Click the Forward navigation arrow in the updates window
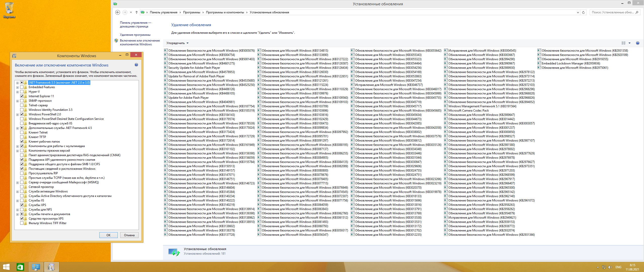Image resolution: width=644 pixels, height=272 pixels. (125, 12)
